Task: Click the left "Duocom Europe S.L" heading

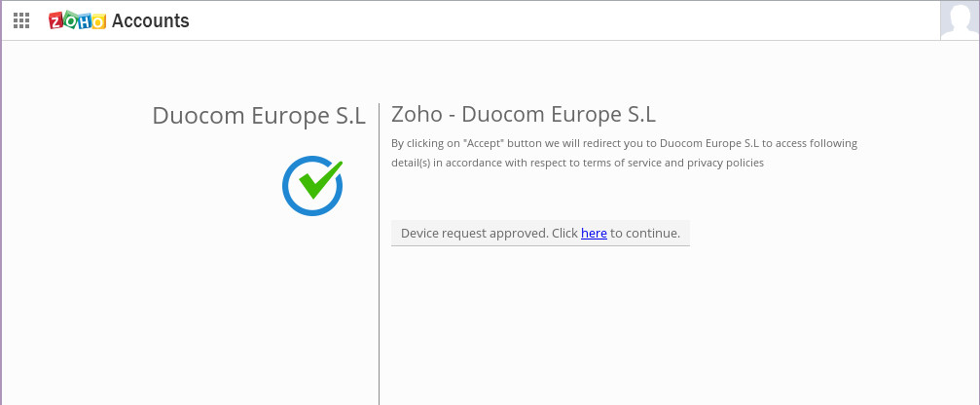Action: point(259,116)
